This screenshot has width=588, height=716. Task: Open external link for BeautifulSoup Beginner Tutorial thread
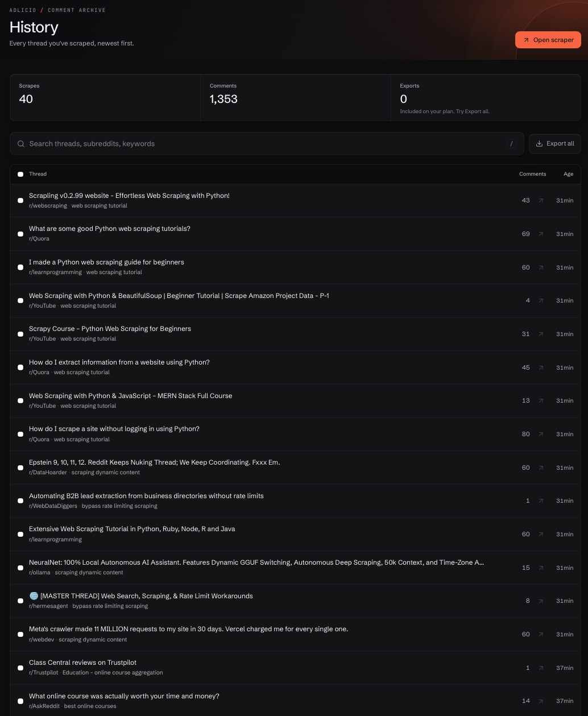coord(541,300)
